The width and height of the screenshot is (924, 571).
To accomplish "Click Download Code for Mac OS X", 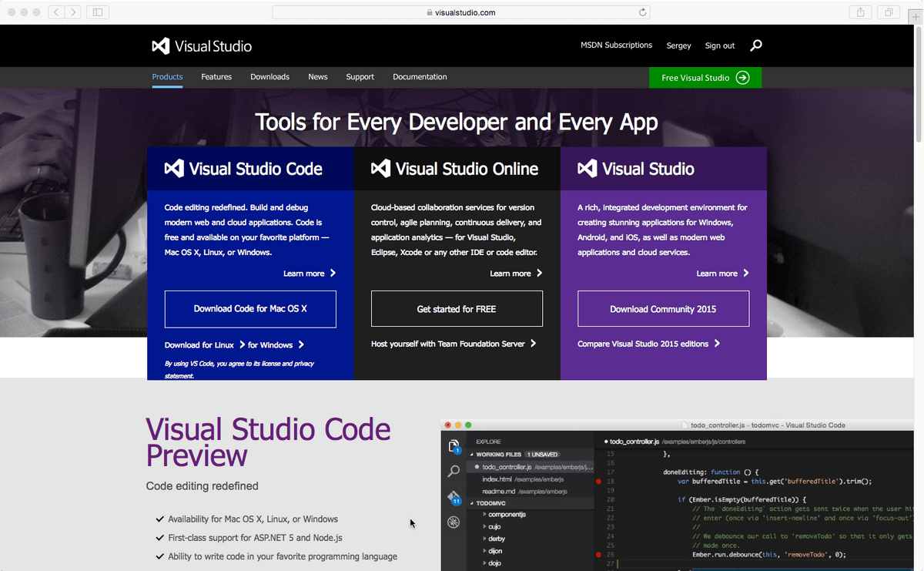I will 249,308.
